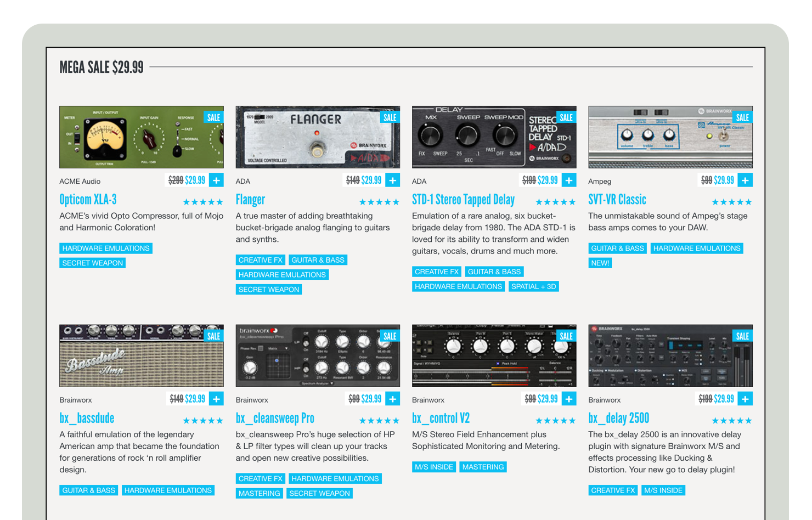Open the Bassdude Amp product image
Viewport: 812px width, 520px height.
[x=142, y=355]
